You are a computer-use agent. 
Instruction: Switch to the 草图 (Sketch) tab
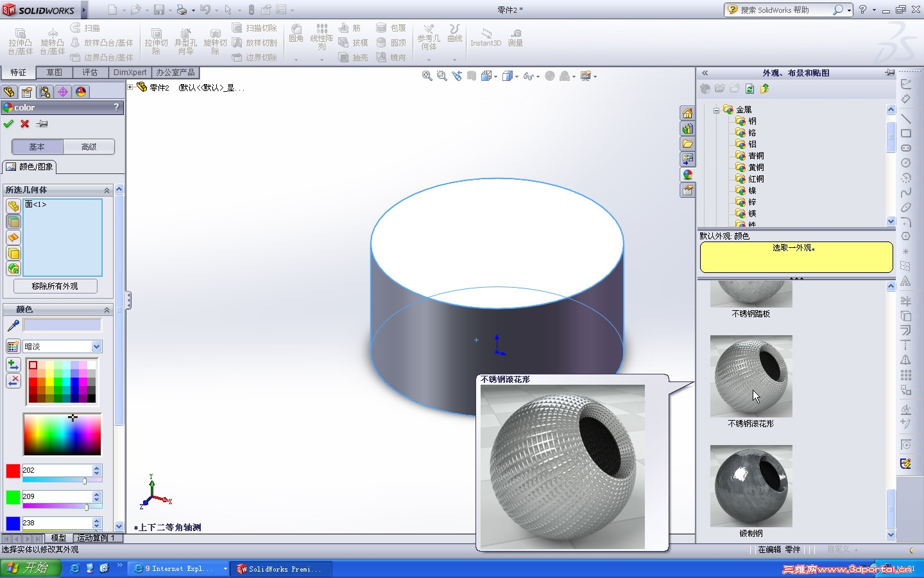(x=54, y=73)
